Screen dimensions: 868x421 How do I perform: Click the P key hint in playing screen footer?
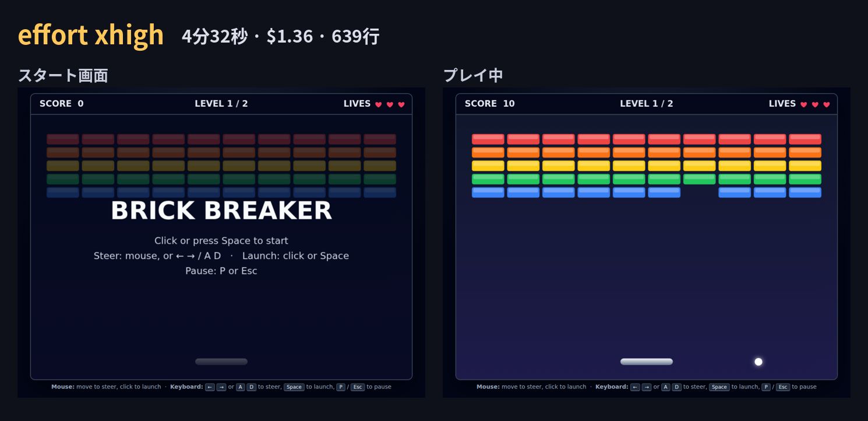766,387
